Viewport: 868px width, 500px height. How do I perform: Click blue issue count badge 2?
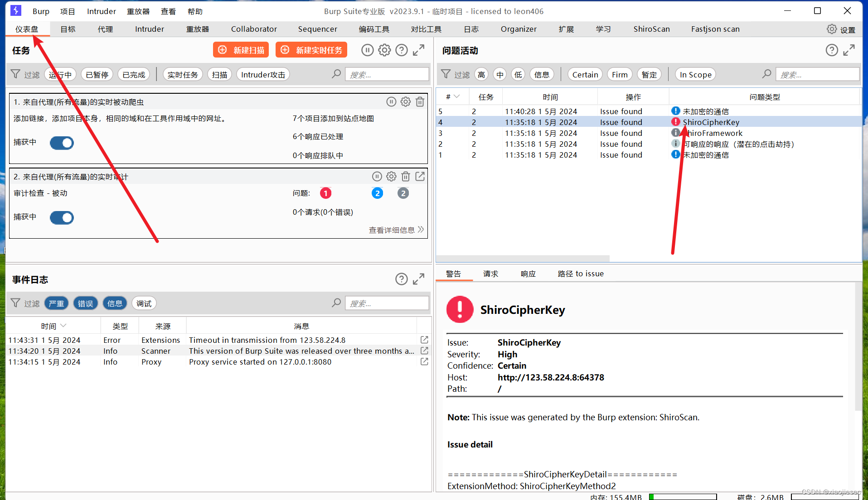click(x=377, y=193)
